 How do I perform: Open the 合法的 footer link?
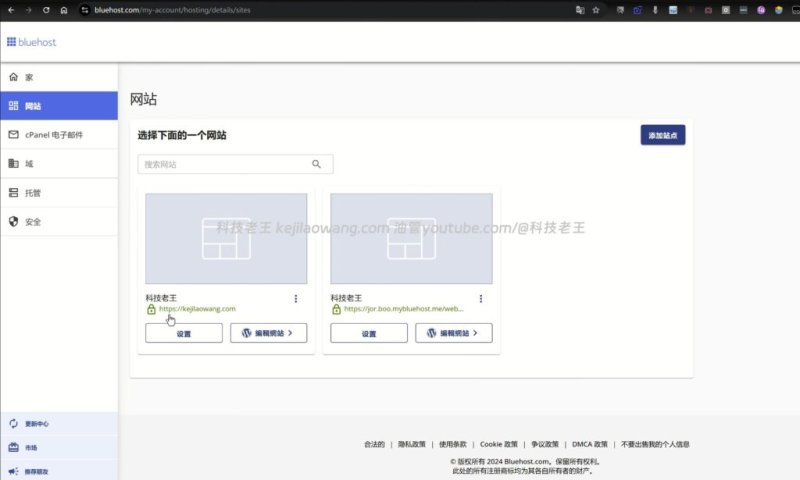[x=374, y=444]
